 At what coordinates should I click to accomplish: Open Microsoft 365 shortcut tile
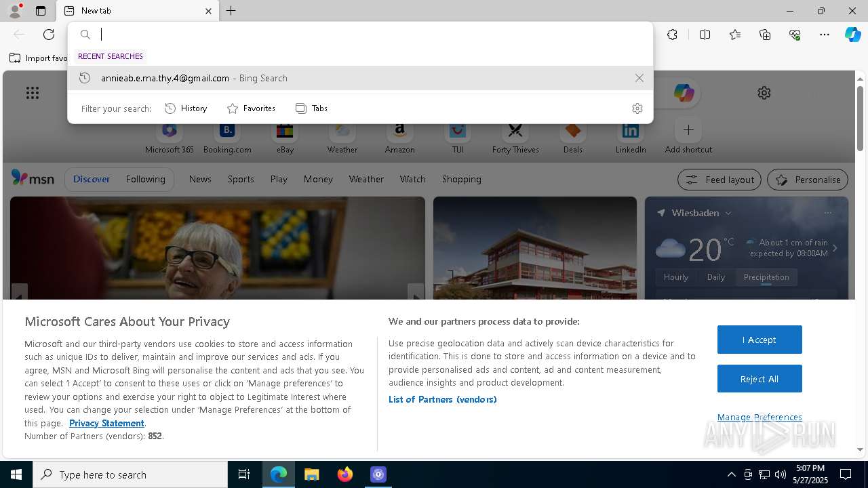click(x=170, y=138)
